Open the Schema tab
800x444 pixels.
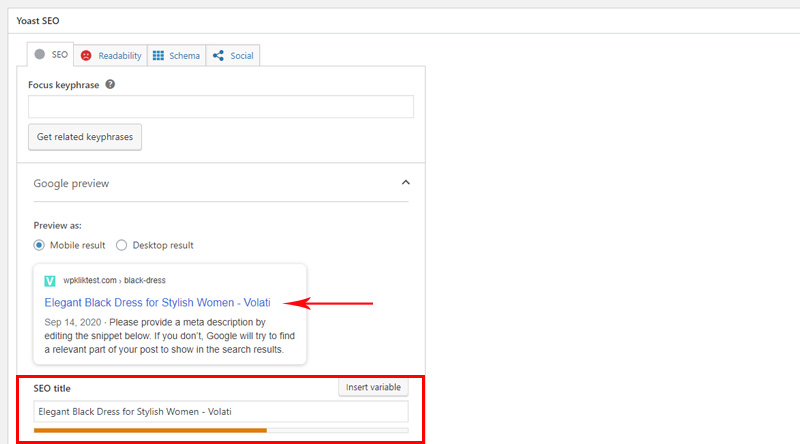177,56
